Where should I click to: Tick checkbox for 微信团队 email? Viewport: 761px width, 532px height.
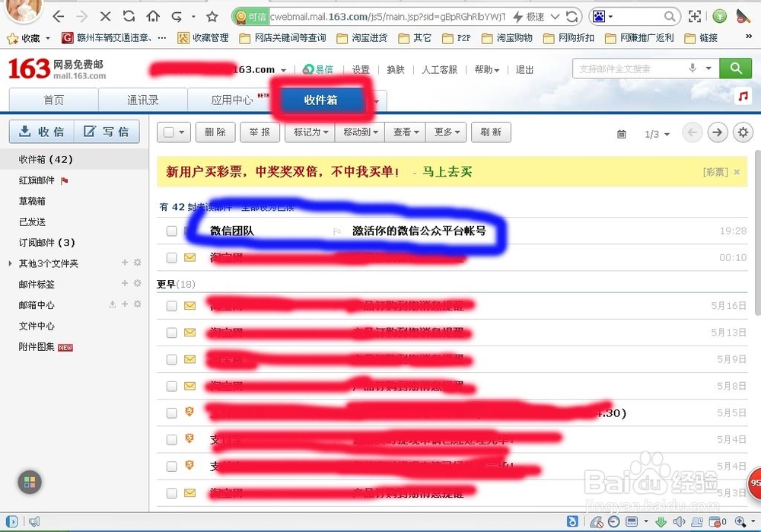(171, 231)
